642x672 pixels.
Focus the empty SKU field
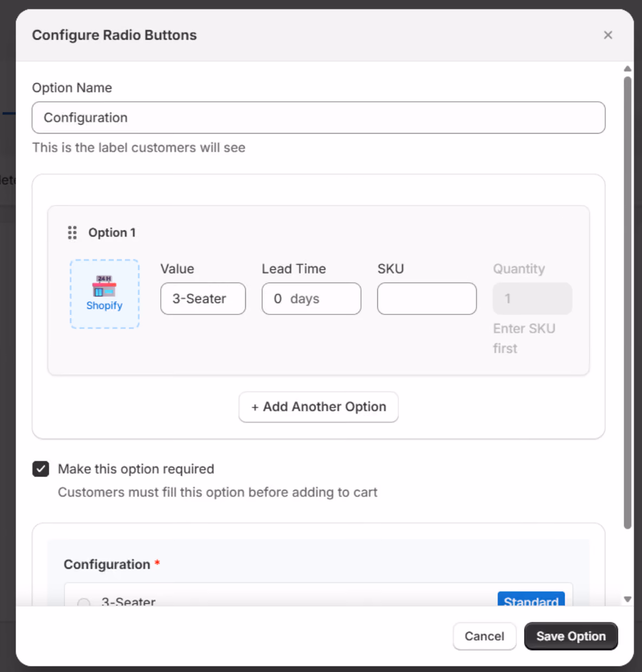click(x=427, y=299)
